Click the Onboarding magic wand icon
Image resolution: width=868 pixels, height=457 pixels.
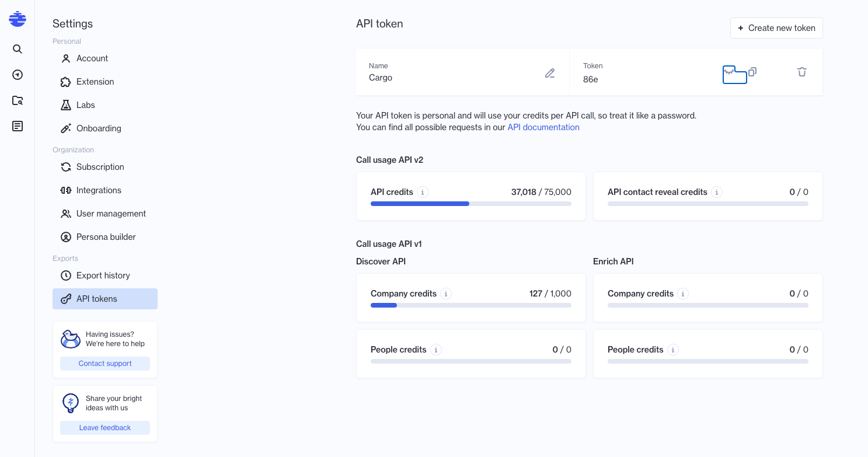66,128
